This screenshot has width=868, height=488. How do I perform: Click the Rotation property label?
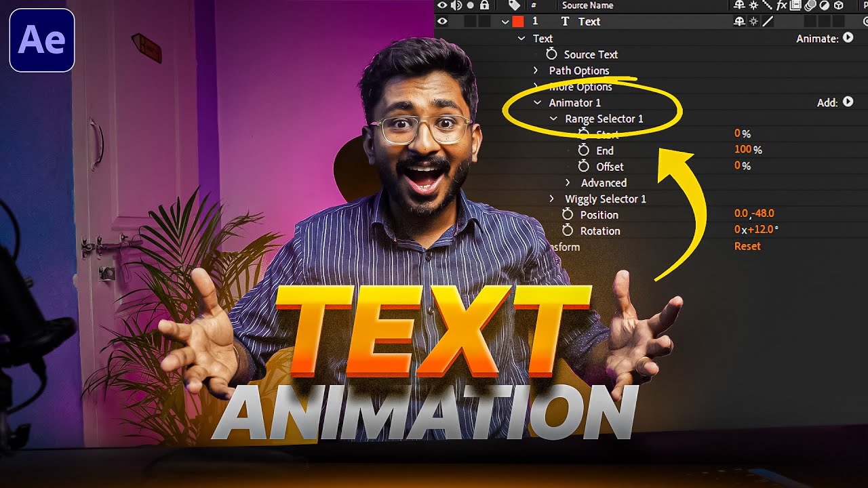(x=600, y=231)
